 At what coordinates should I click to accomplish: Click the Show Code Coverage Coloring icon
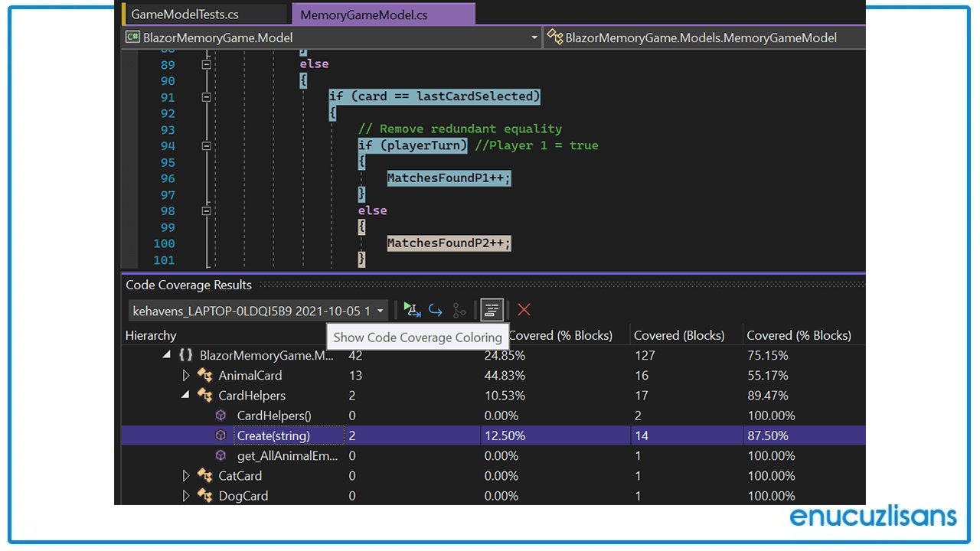(x=491, y=310)
